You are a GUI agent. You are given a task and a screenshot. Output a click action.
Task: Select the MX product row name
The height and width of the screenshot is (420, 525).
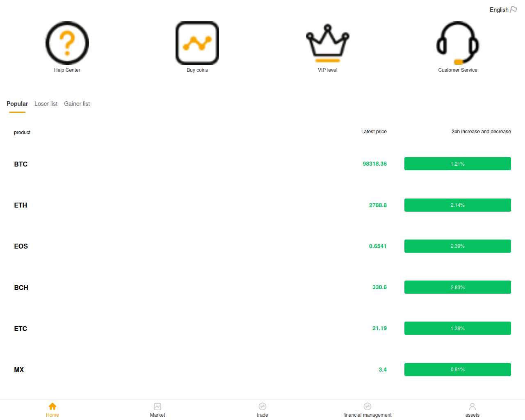click(x=19, y=370)
